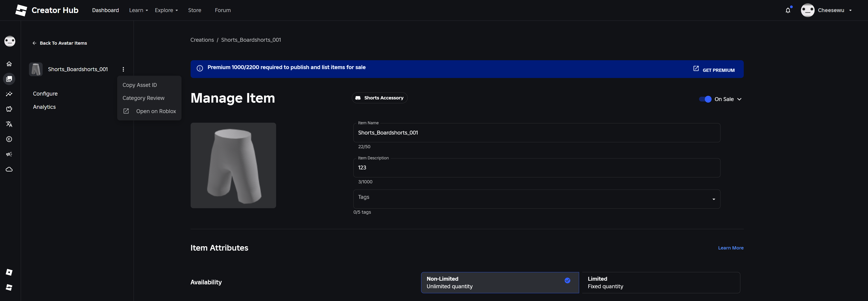Image resolution: width=868 pixels, height=301 pixels.
Task: Click the translate localization sidebar icon
Action: click(x=9, y=124)
